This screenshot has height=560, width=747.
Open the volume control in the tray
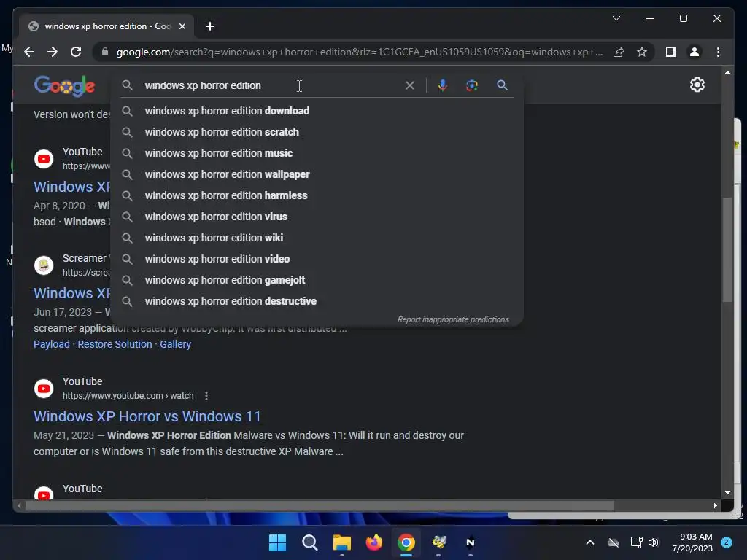[654, 542]
